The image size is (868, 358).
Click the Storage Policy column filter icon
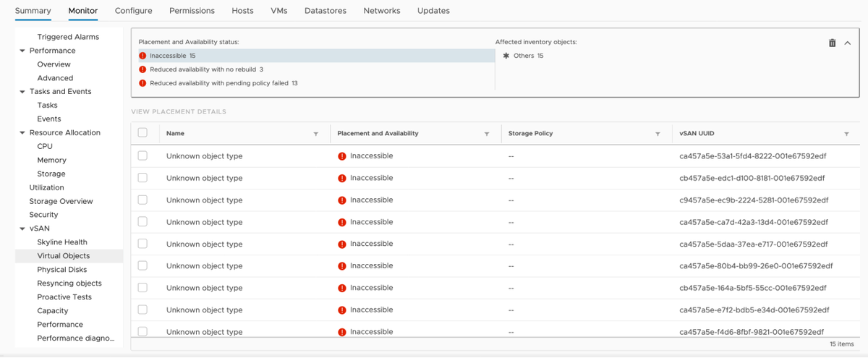(x=658, y=134)
